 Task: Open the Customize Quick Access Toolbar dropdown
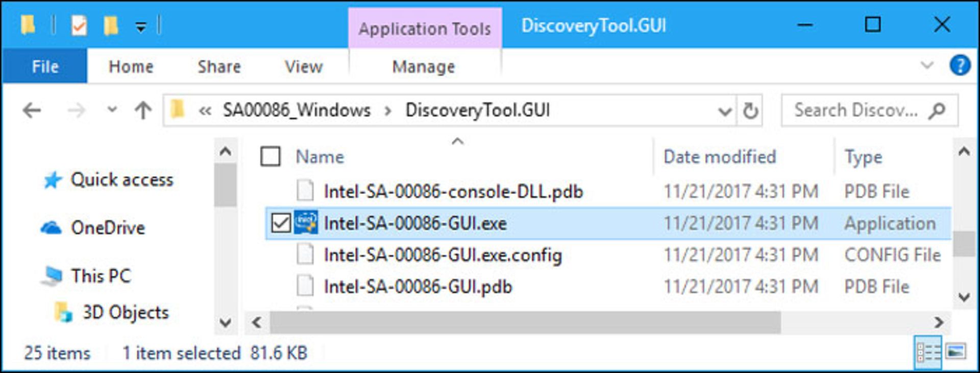coord(141,27)
